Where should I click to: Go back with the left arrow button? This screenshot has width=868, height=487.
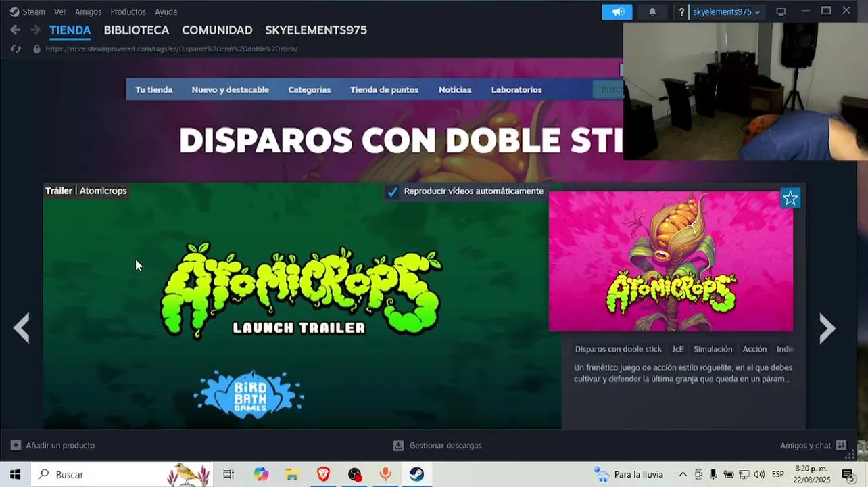pos(15,30)
